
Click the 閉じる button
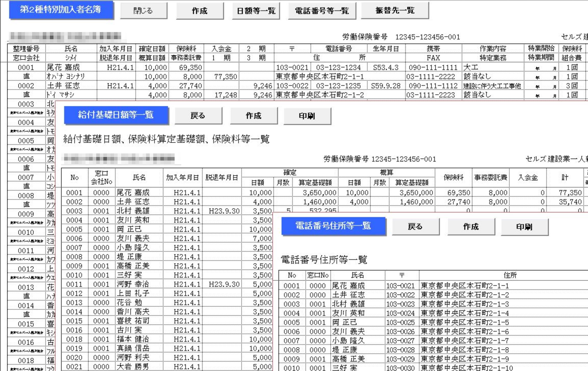click(x=144, y=11)
